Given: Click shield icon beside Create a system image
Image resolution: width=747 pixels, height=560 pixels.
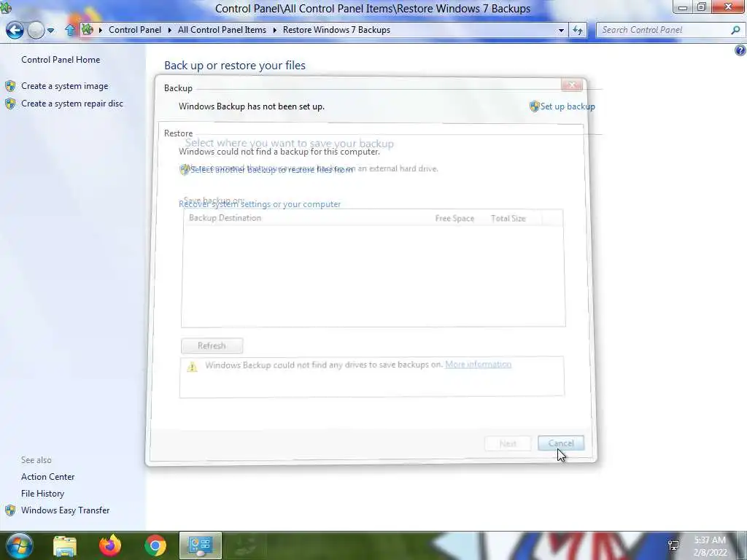Looking at the screenshot, I should (x=10, y=86).
